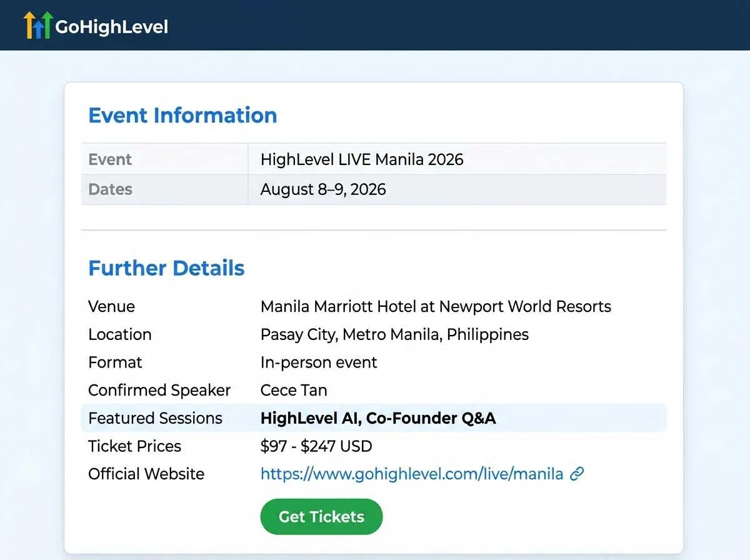Click the 'Location' label

coord(119,334)
